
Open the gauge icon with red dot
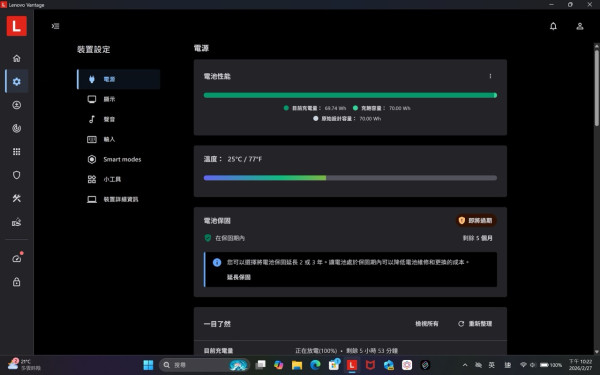click(x=16, y=258)
